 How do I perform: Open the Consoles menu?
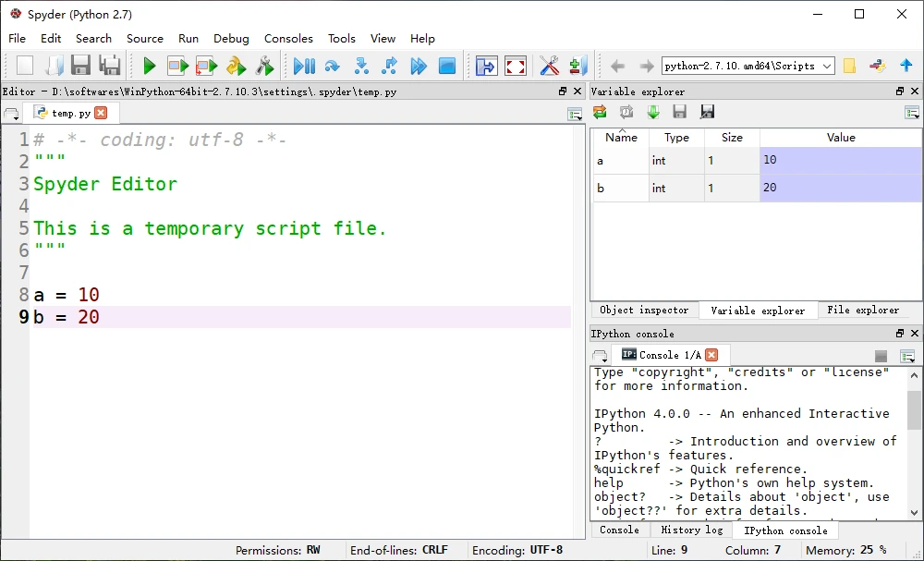coord(288,38)
